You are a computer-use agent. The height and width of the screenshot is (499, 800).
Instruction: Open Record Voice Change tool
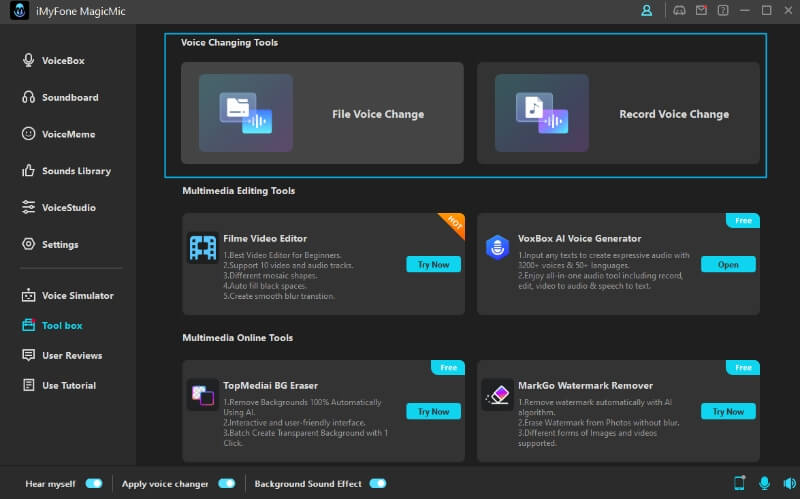618,113
